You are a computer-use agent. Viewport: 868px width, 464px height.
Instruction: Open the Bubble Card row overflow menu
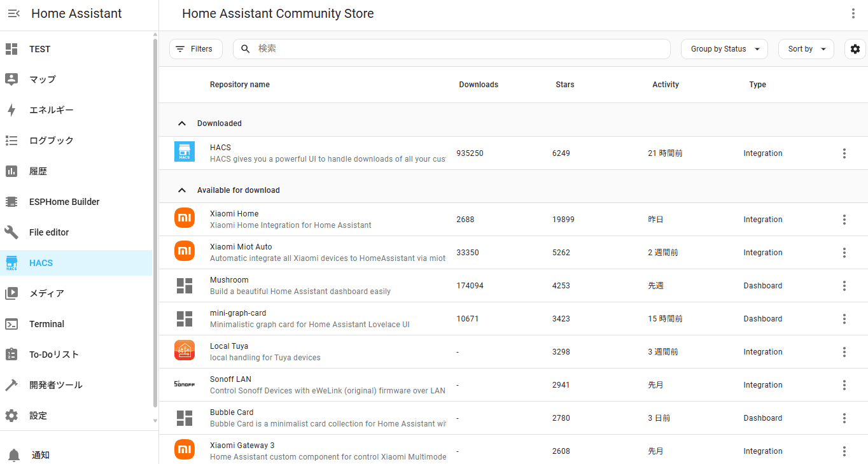[844, 418]
